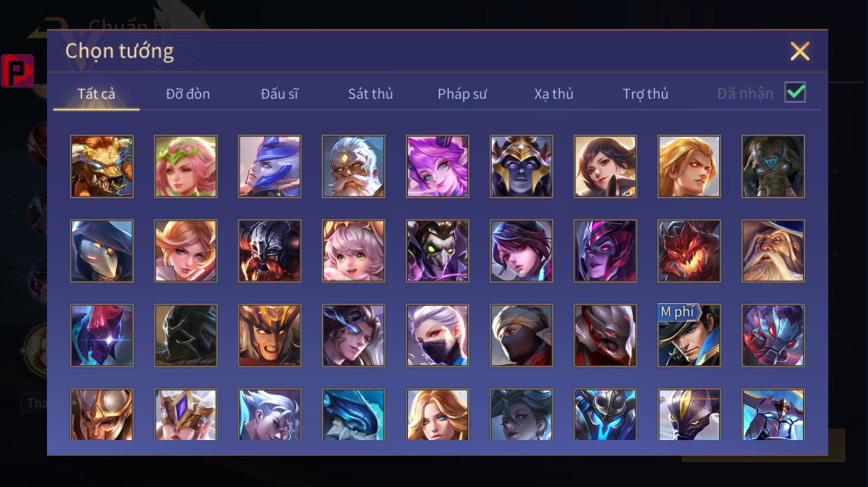Pick the red lava demon hero
The width and height of the screenshot is (868, 487).
click(689, 251)
